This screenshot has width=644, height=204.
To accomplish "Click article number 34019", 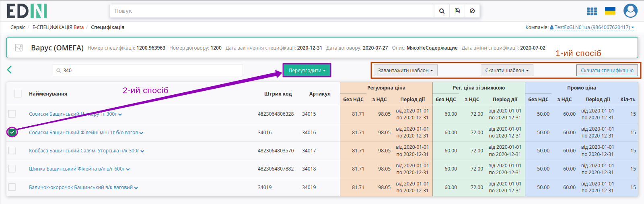I will pyautogui.click(x=309, y=187).
